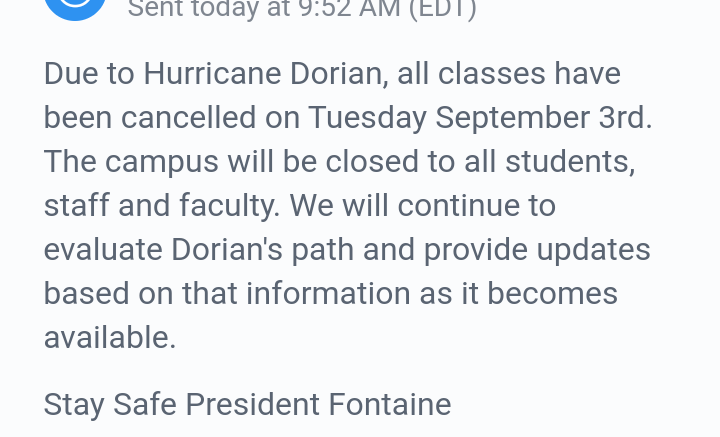Image resolution: width=720 pixels, height=437 pixels.
Task: Click the '(EDT)' timezone label
Action: (443, 9)
